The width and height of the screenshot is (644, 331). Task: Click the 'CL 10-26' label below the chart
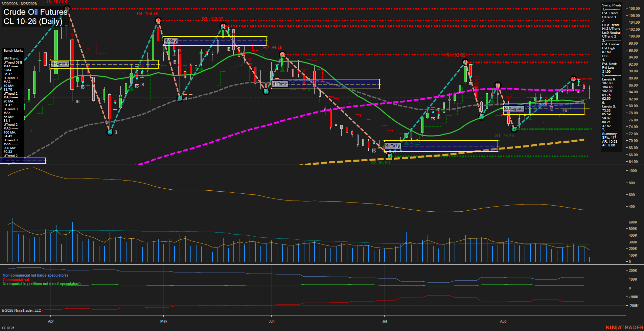(8, 328)
